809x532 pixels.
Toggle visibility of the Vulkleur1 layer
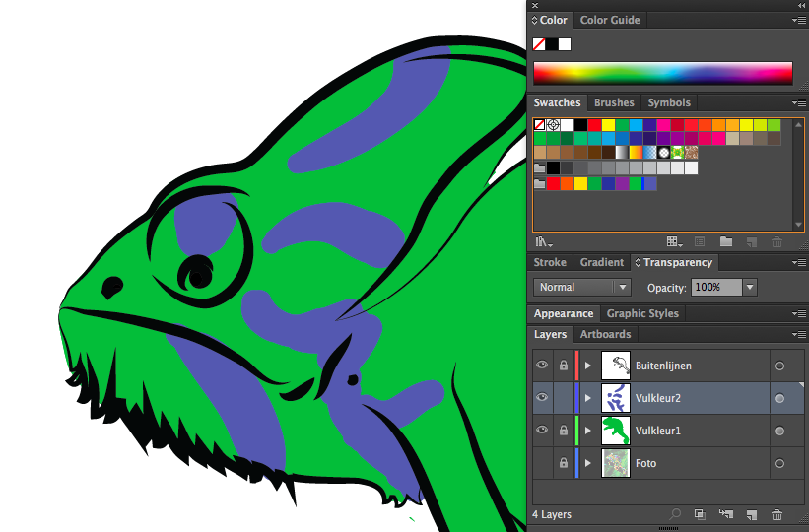click(541, 431)
